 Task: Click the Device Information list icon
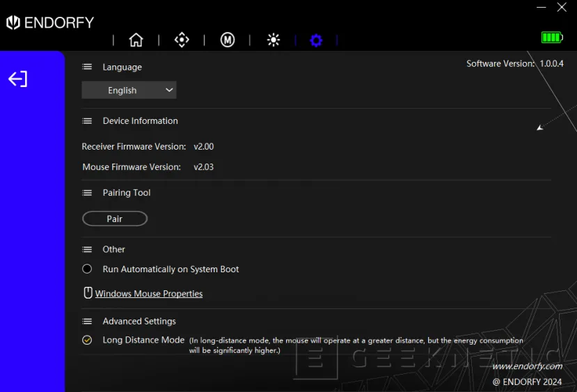(x=87, y=120)
